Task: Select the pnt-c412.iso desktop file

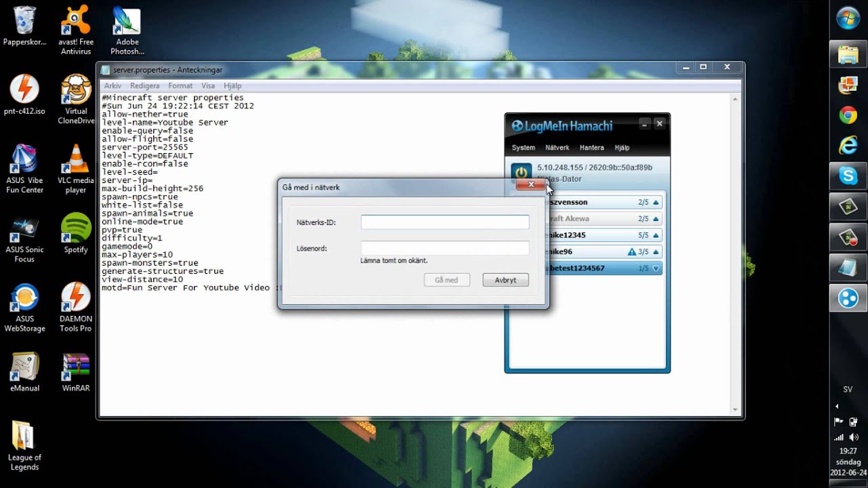Action: point(24,95)
